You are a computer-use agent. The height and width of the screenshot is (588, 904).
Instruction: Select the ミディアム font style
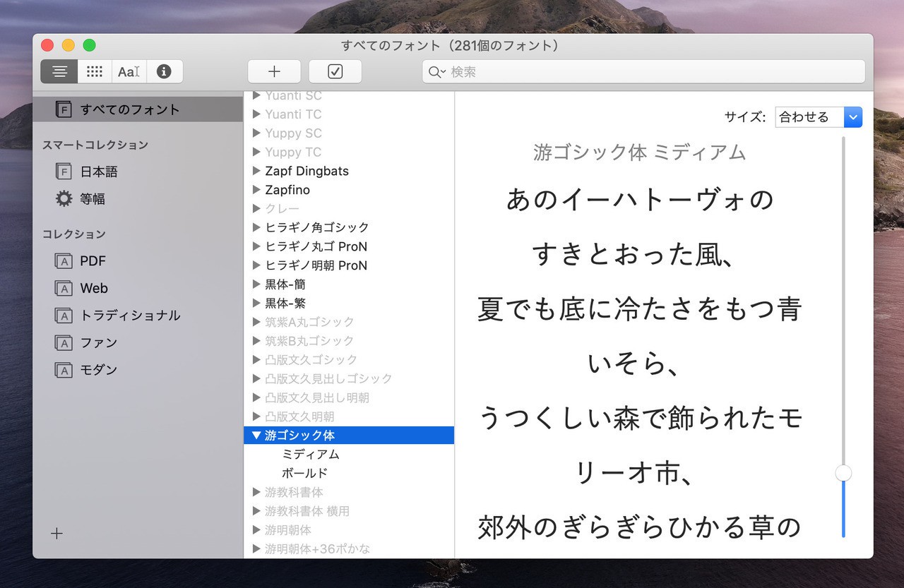click(310, 454)
